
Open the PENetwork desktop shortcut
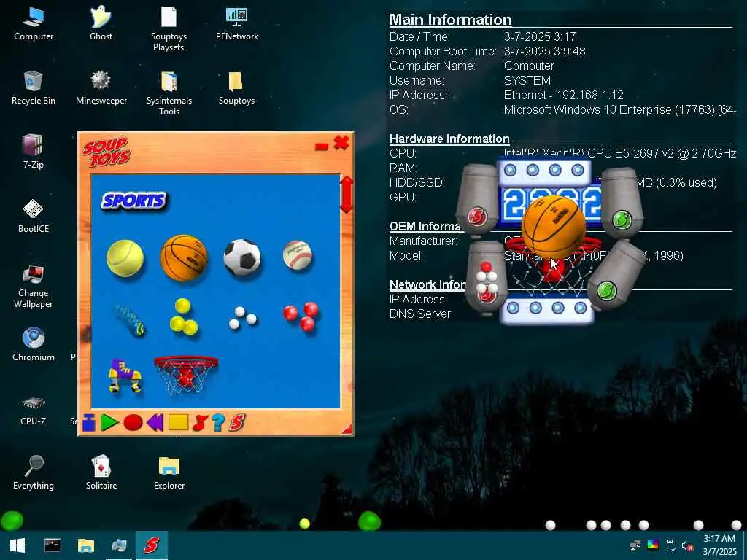[x=237, y=24]
